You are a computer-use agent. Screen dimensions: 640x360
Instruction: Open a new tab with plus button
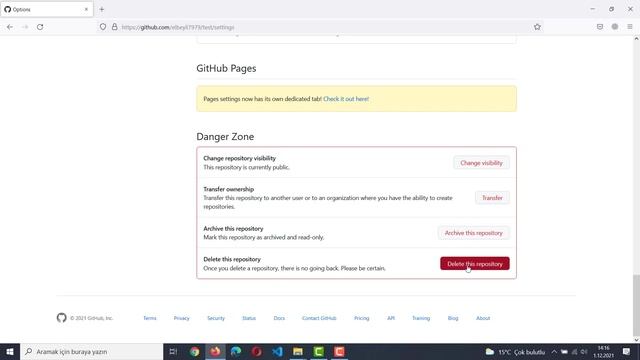tap(102, 9)
